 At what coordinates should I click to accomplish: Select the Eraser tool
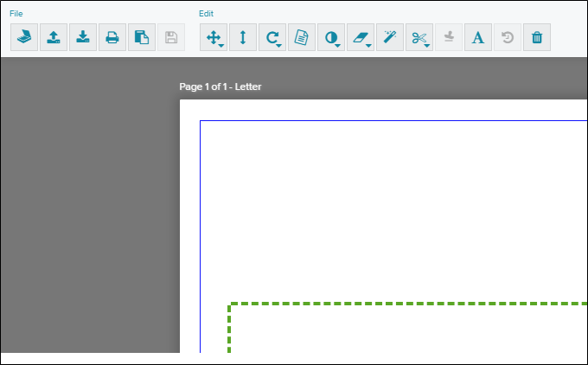(x=361, y=37)
